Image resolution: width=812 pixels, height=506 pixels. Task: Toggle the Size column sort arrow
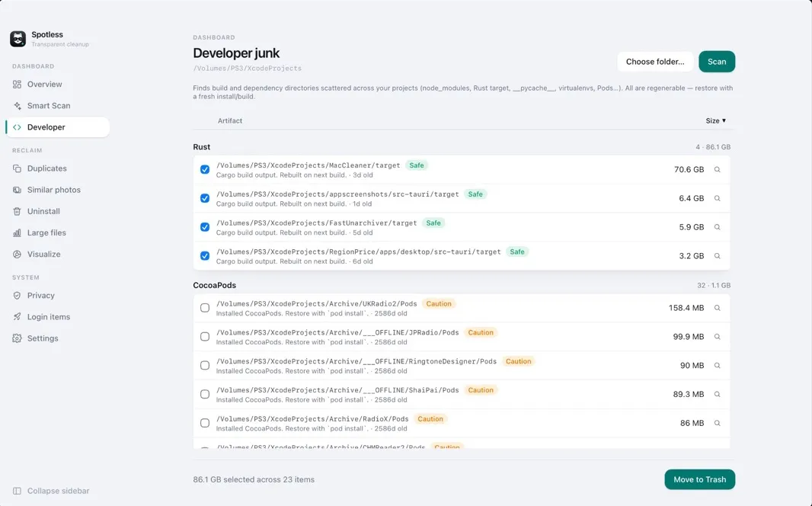click(724, 120)
